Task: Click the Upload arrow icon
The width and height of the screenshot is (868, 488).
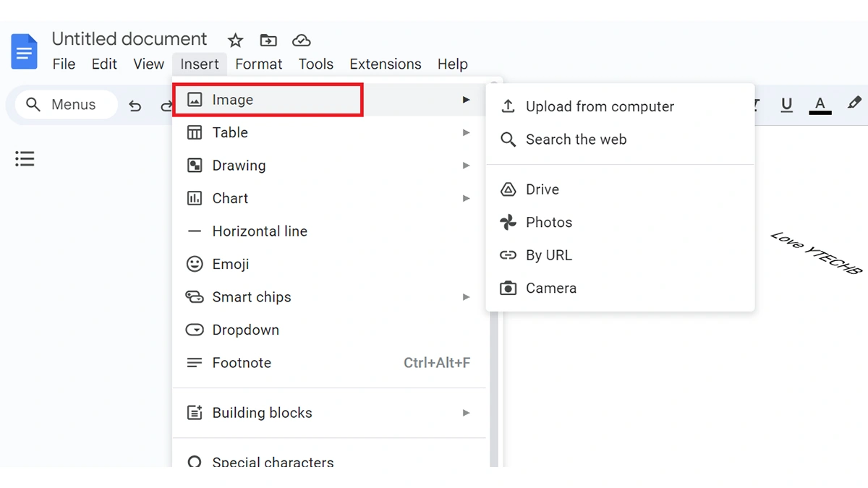Action: (509, 106)
